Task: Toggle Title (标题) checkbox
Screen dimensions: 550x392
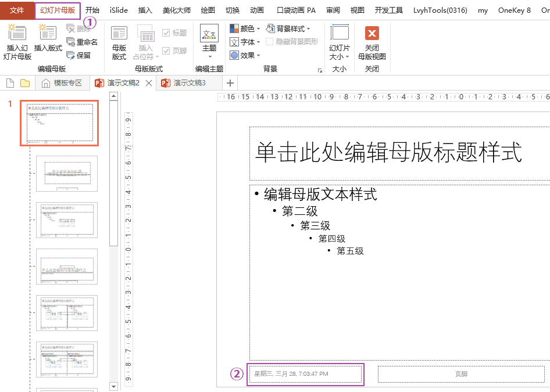Action: point(166,33)
